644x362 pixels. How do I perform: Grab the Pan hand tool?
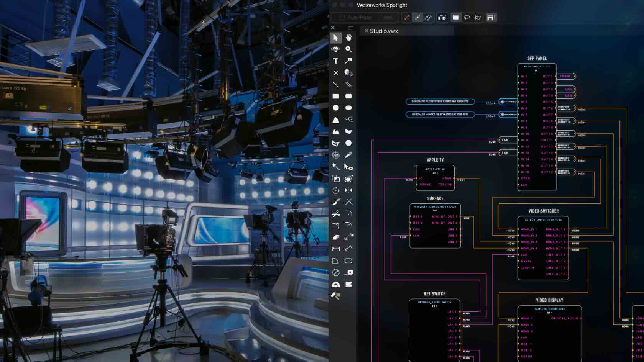[349, 38]
